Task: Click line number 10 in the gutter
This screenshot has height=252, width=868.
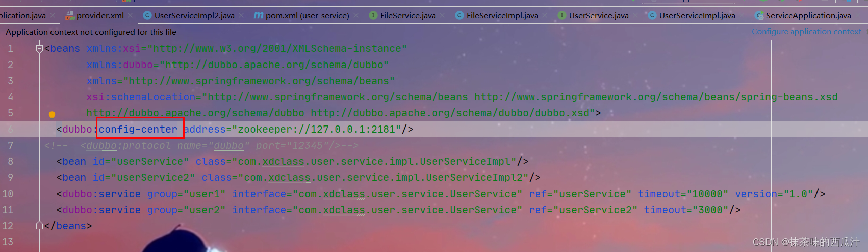Action: coord(8,194)
